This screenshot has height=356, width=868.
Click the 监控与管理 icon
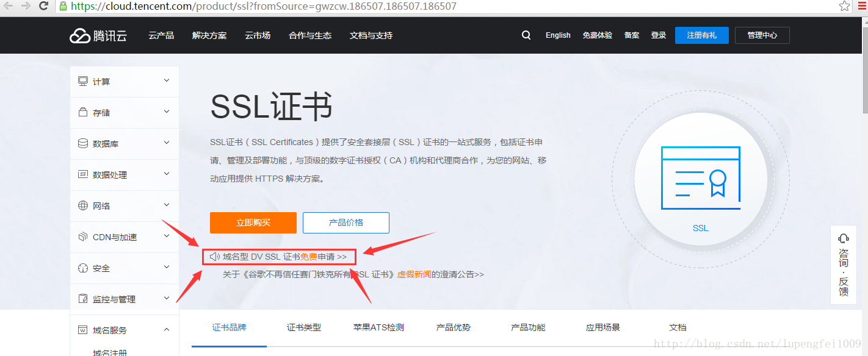83,299
